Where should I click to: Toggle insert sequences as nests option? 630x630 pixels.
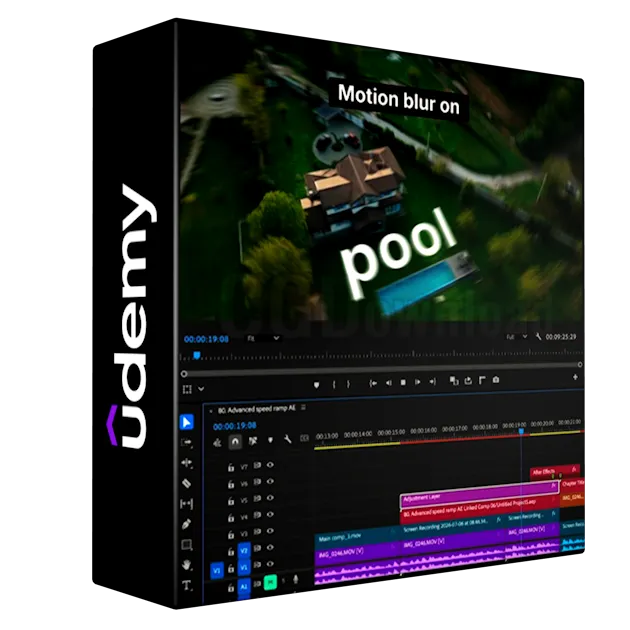pos(217,443)
